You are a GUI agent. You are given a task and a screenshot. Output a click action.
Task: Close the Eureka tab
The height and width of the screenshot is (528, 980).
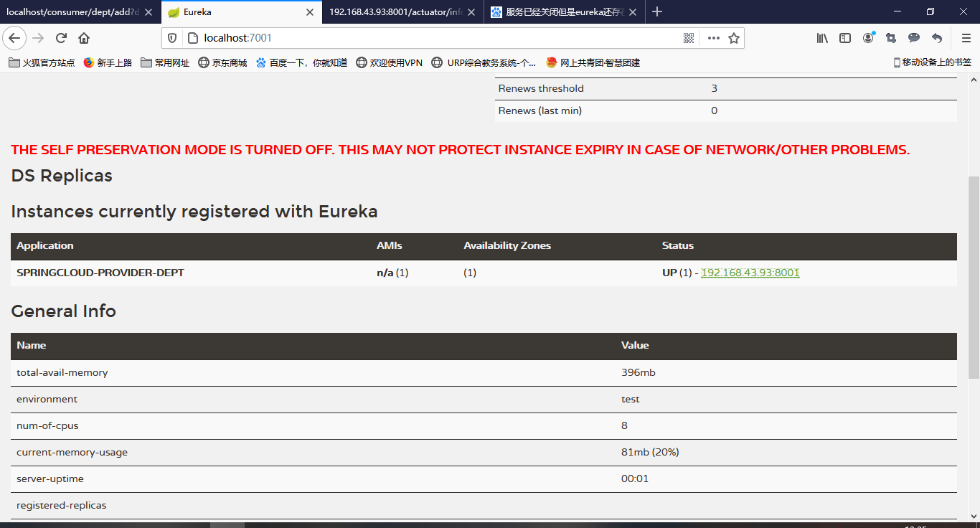[309, 12]
